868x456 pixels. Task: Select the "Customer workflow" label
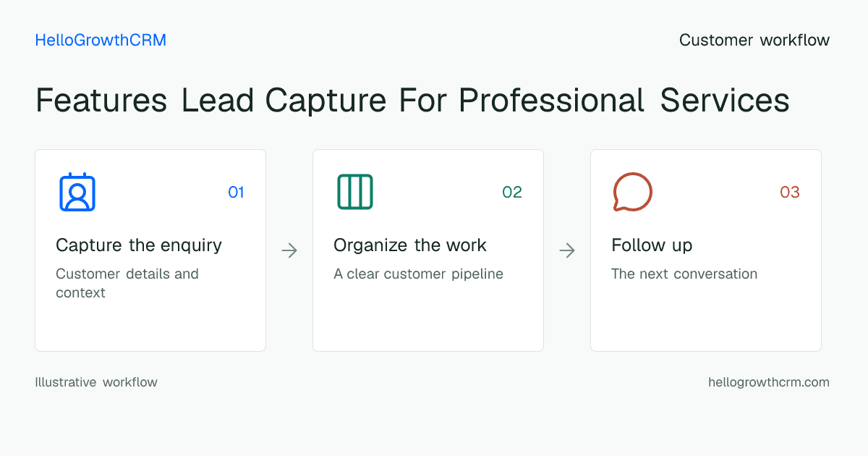[x=754, y=41]
